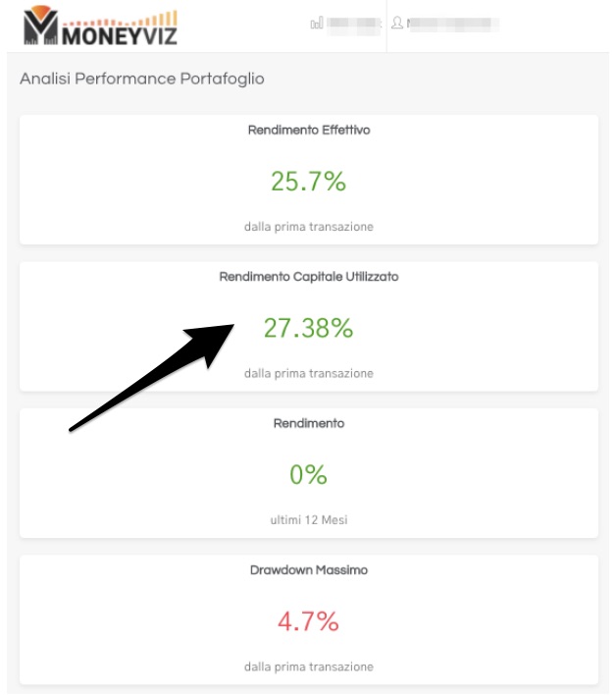Click the MONEYVIZ wordmark text in header
Screen dimensions: 616x695
click(120, 36)
